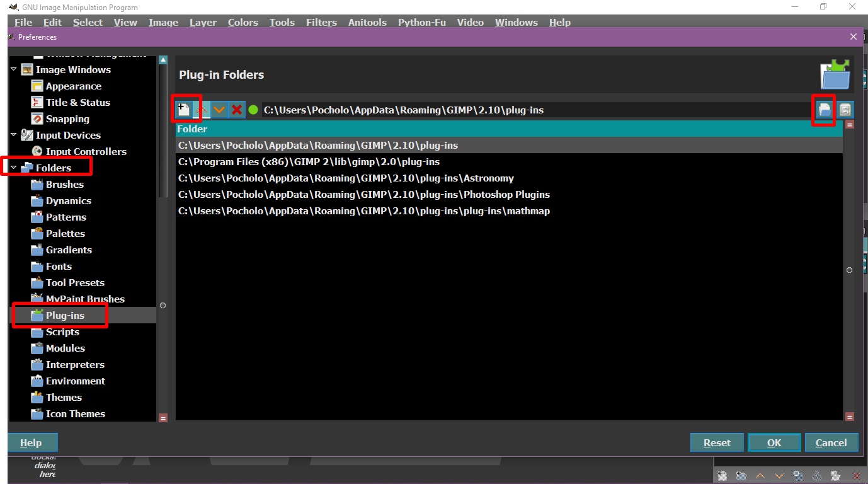Anchor floating layer in layers dock
This screenshot has height=484, width=868.
coord(817,476)
